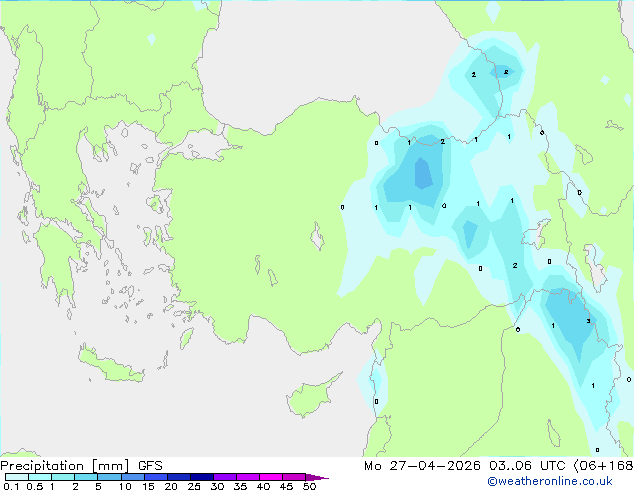Click the '30' legend scale label
Image resolution: width=634 pixels, height=490 pixels.
pos(217,486)
